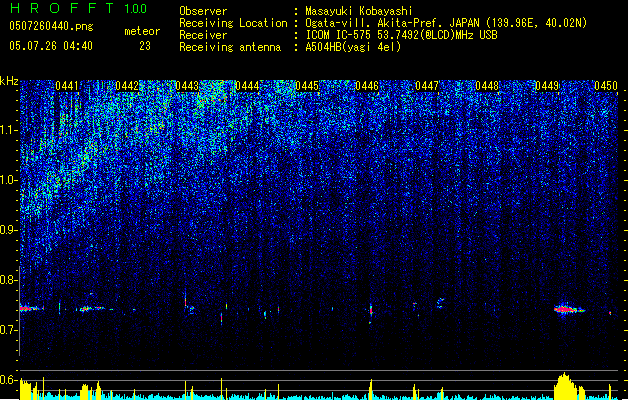Click the 0.6 frequency axis label
629x400 pixels.
9,380
